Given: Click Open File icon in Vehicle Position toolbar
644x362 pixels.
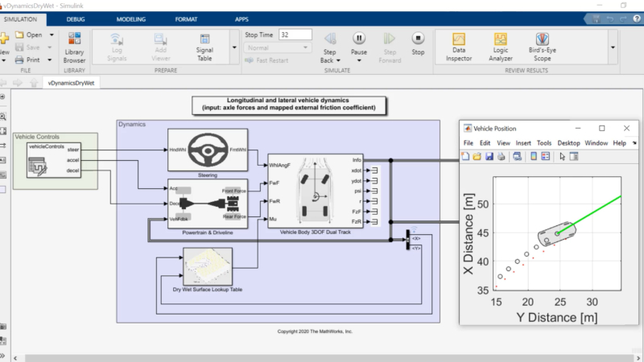Looking at the screenshot, I should tap(477, 156).
